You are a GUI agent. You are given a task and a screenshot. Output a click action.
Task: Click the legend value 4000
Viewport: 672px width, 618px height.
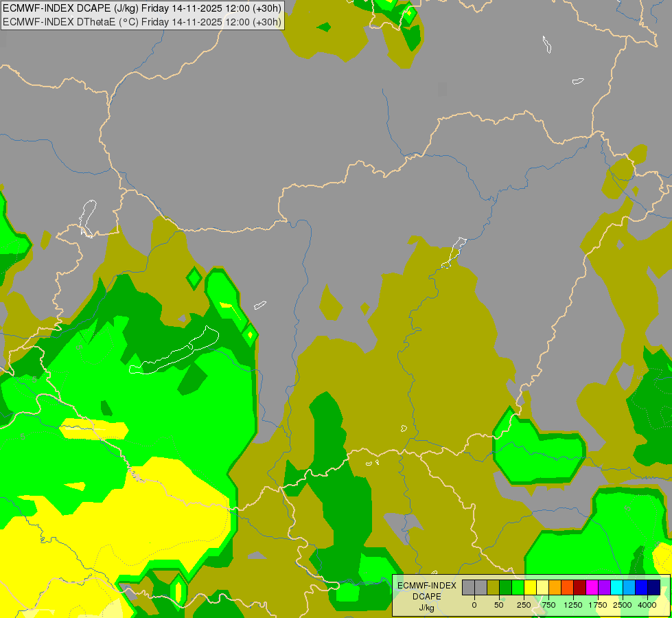[x=647, y=605]
